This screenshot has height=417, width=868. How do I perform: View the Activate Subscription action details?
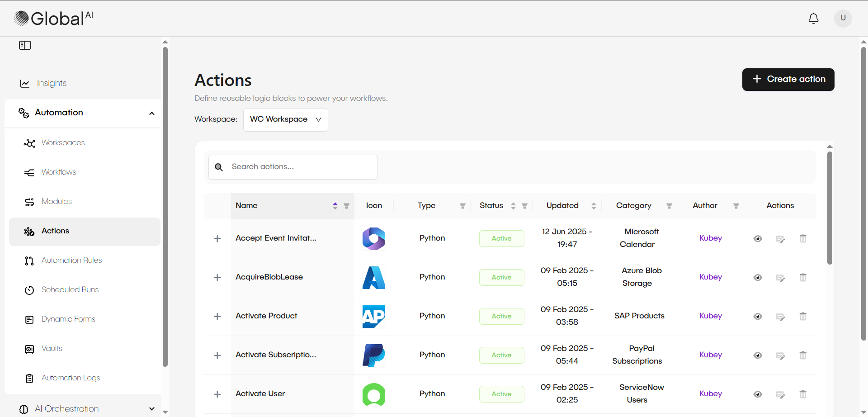pos(758,355)
